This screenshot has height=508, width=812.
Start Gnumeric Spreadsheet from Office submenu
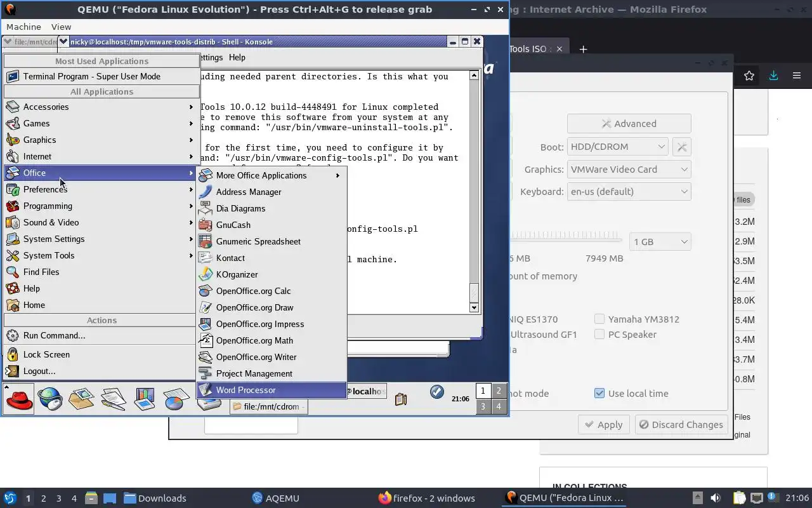click(x=272, y=241)
